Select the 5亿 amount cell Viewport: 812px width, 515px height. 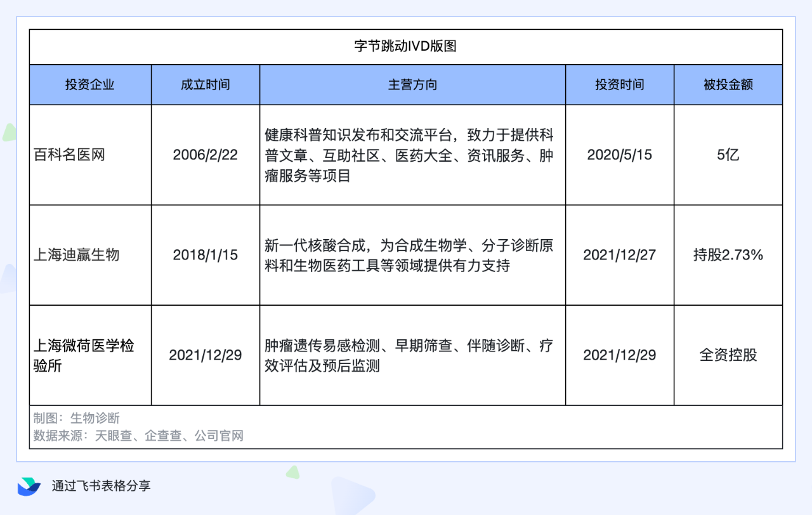728,155
